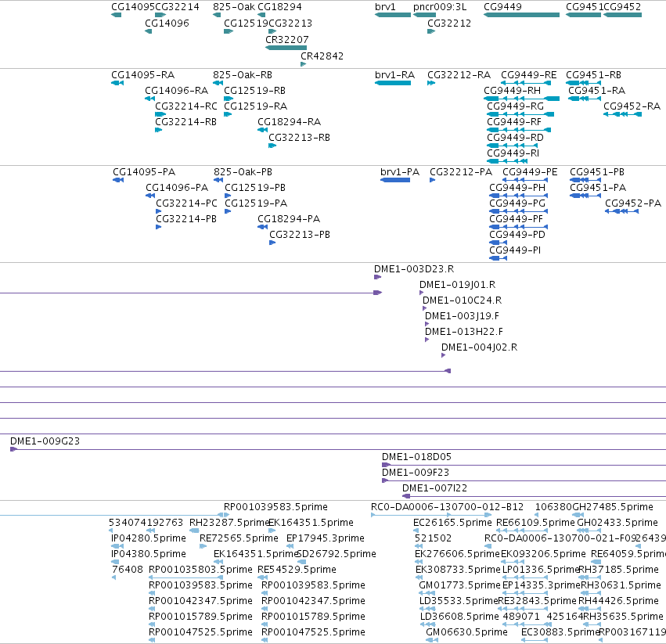This screenshot has width=666, height=644.
Task: Click BAC clone DME1-009F23
Action: click(415, 473)
